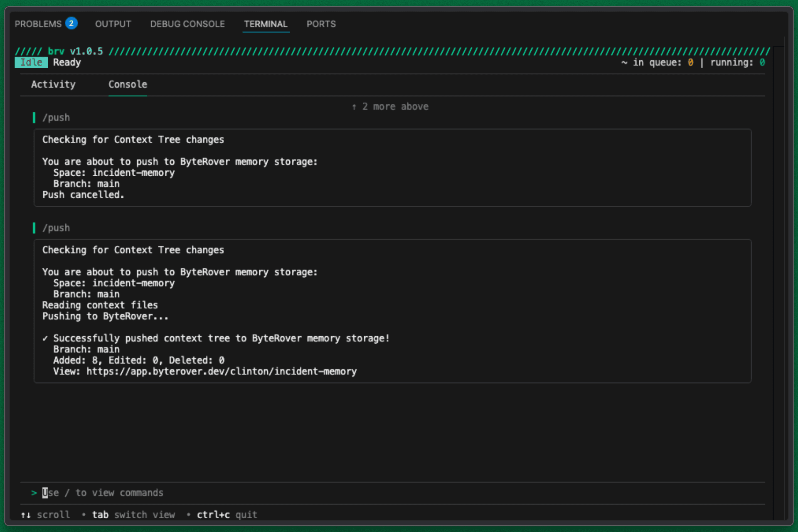
Task: Select the Console view tab
Action: [x=128, y=84]
